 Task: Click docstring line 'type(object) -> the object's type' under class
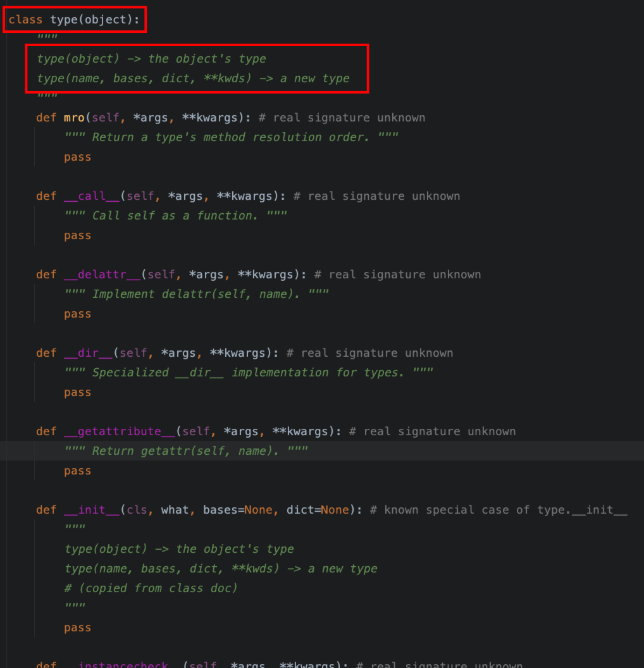click(x=151, y=59)
